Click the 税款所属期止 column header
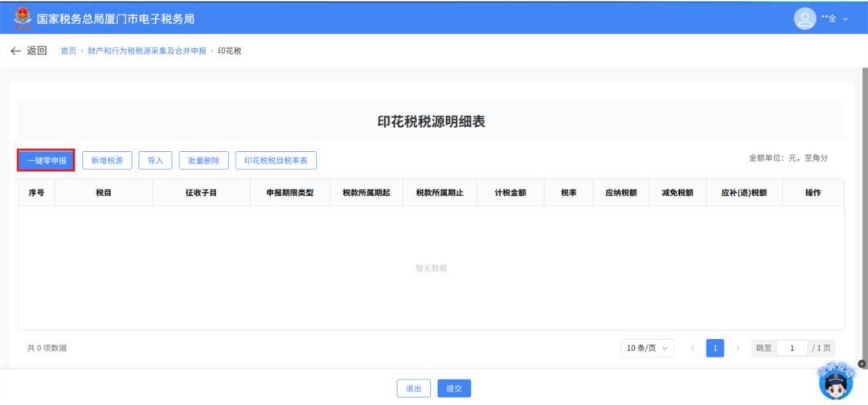This screenshot has width=868, height=405. [440, 193]
